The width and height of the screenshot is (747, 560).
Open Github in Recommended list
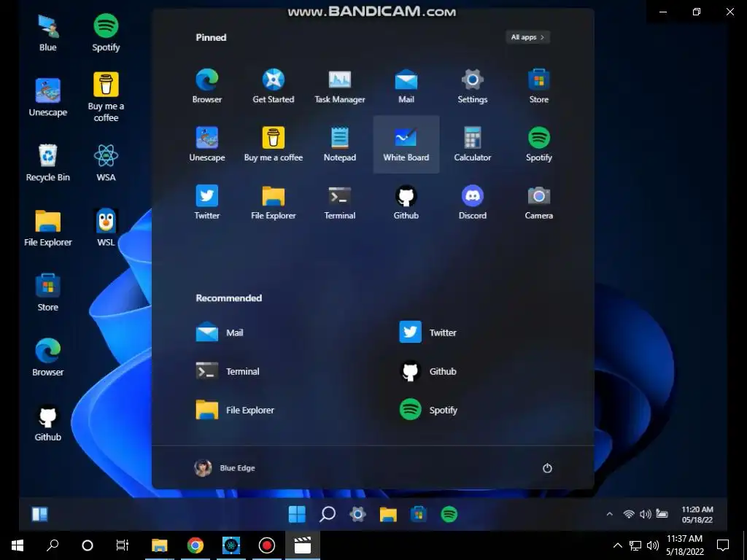click(x=427, y=371)
